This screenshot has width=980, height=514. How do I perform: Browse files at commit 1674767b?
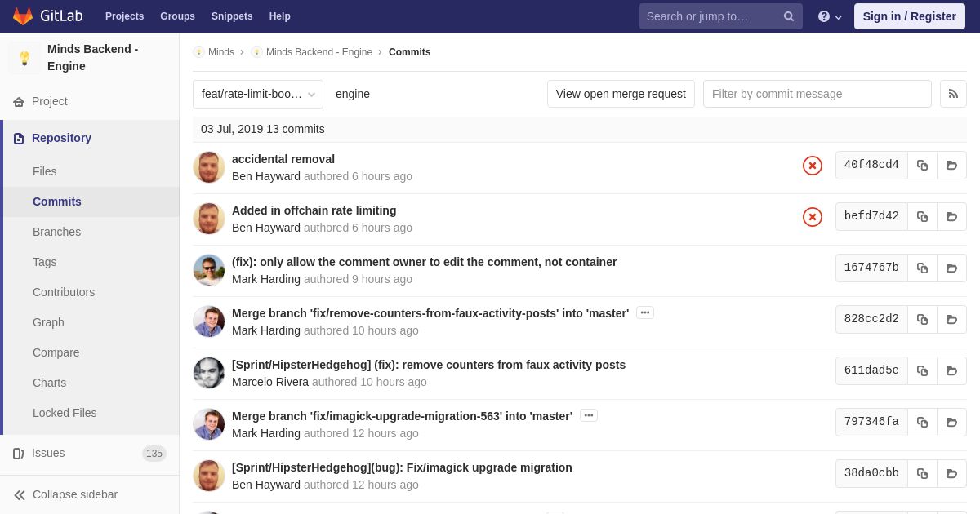[x=951, y=268]
